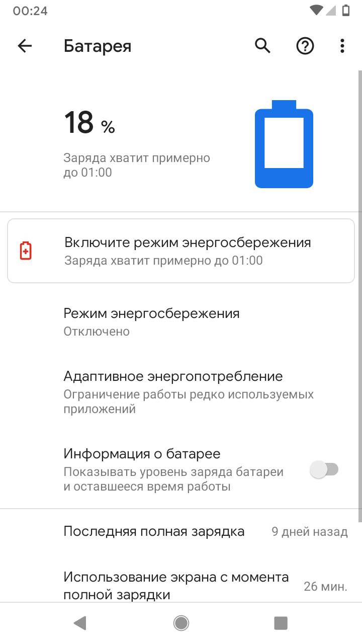Tap the Информация о батарее label

tap(142, 454)
